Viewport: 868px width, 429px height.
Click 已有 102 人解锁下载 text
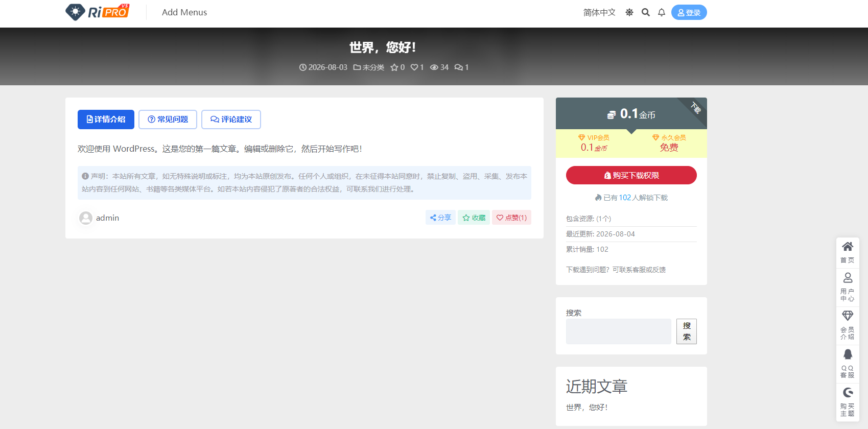point(631,198)
